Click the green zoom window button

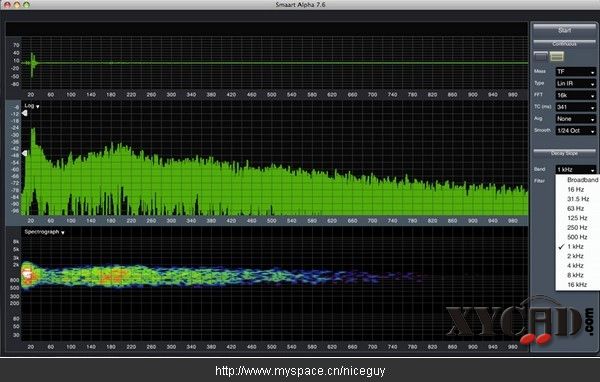tap(26, 5)
